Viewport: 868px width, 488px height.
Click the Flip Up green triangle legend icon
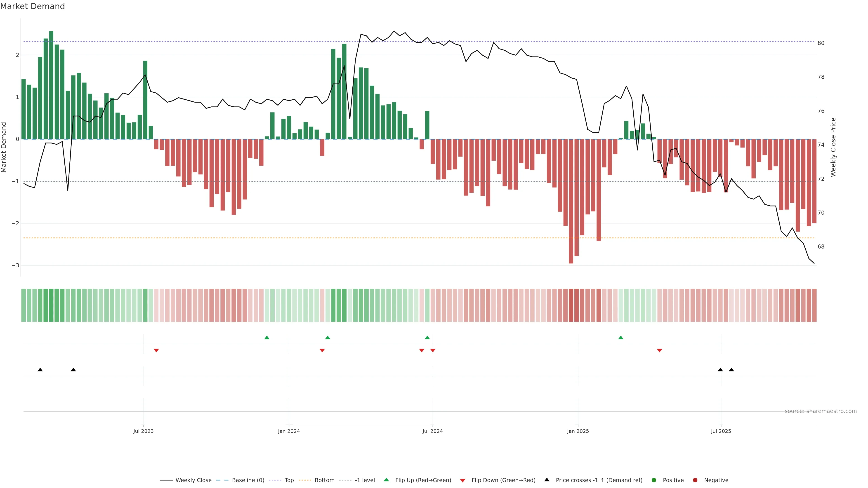click(386, 480)
